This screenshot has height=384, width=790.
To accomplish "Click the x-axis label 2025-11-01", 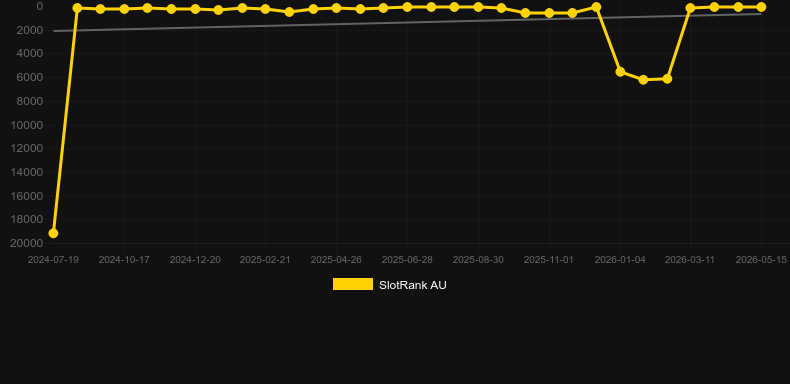I will (549, 260).
